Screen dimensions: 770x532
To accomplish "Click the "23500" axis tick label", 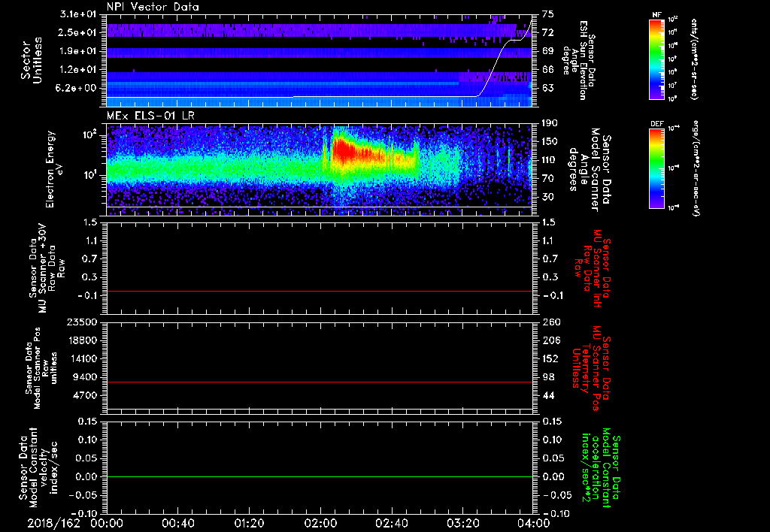I will coord(81,322).
